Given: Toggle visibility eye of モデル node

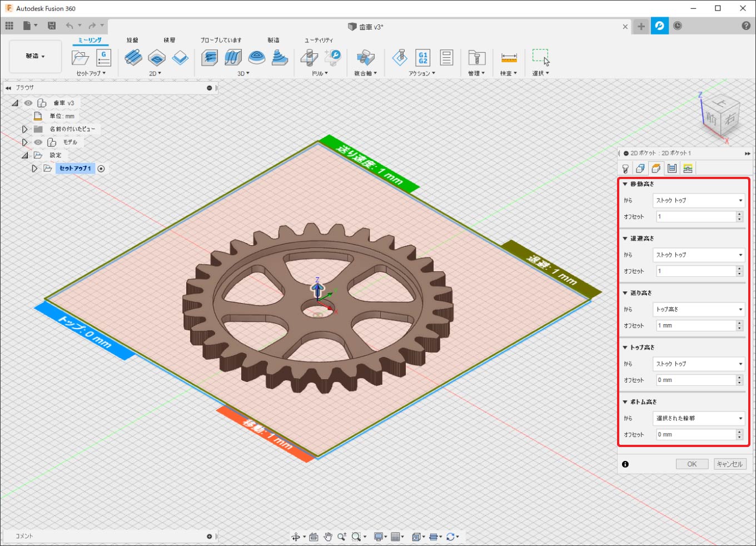Looking at the screenshot, I should pyautogui.click(x=38, y=142).
